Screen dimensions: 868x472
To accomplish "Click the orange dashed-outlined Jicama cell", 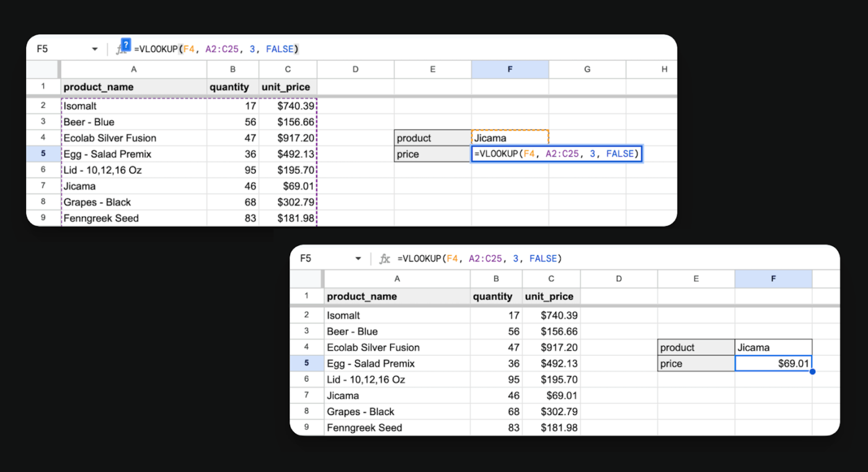I will pos(510,138).
